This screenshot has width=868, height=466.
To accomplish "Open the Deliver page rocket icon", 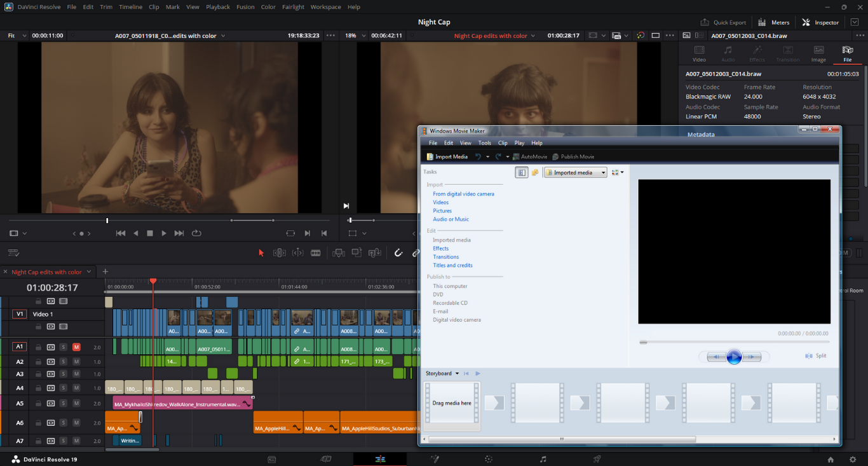I will point(597,459).
